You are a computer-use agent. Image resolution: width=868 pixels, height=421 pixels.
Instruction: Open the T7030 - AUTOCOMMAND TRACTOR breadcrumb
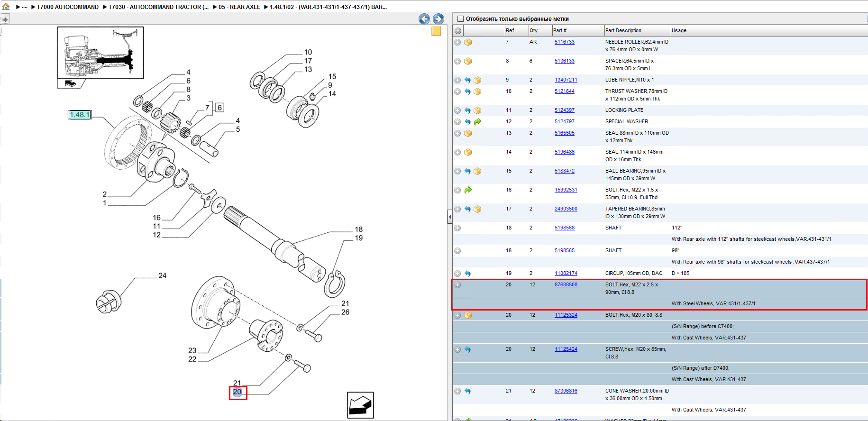pos(158,7)
